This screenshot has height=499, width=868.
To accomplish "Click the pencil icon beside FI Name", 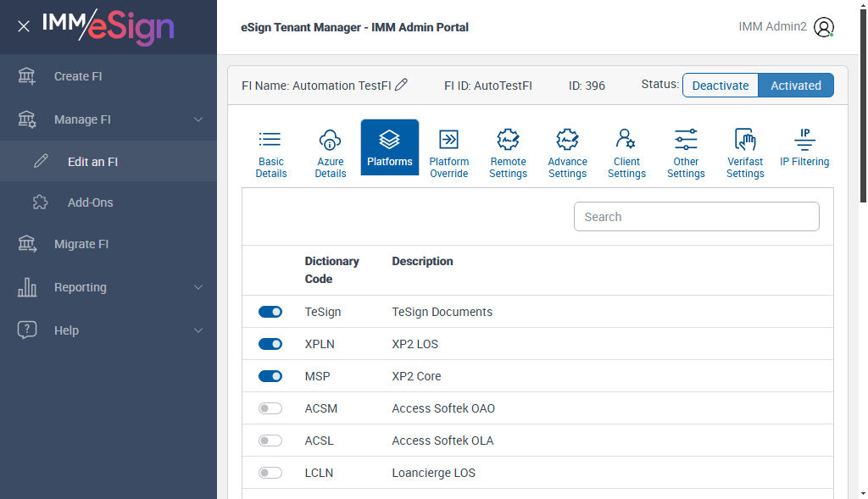I will (x=402, y=85).
